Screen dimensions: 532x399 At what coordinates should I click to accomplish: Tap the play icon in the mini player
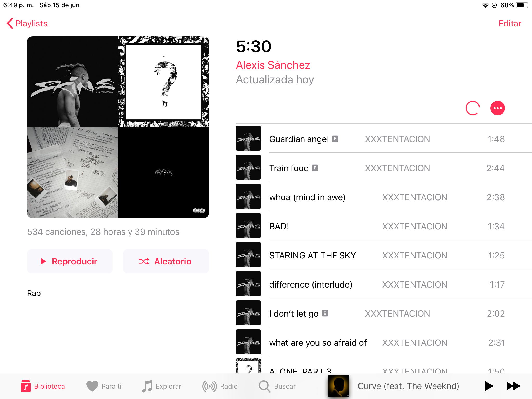(489, 386)
